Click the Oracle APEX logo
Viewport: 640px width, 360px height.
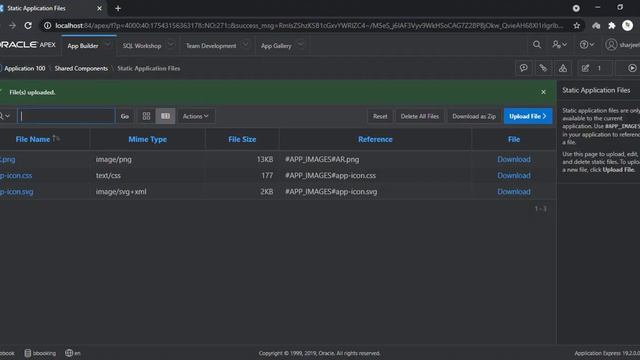(x=28, y=44)
